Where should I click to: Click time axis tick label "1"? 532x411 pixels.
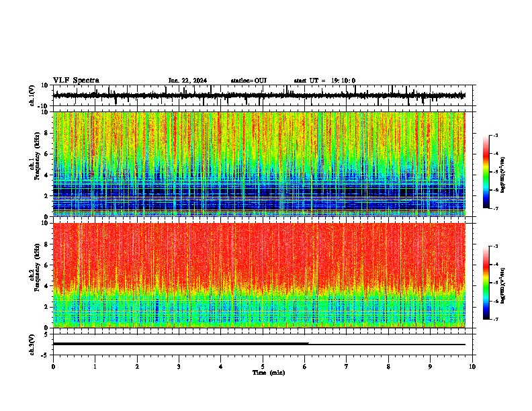(x=95, y=367)
